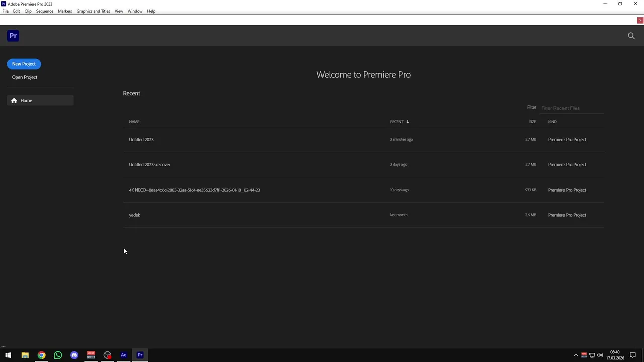Click the 'last month' cell
The width and height of the screenshot is (644, 362).
(x=398, y=215)
